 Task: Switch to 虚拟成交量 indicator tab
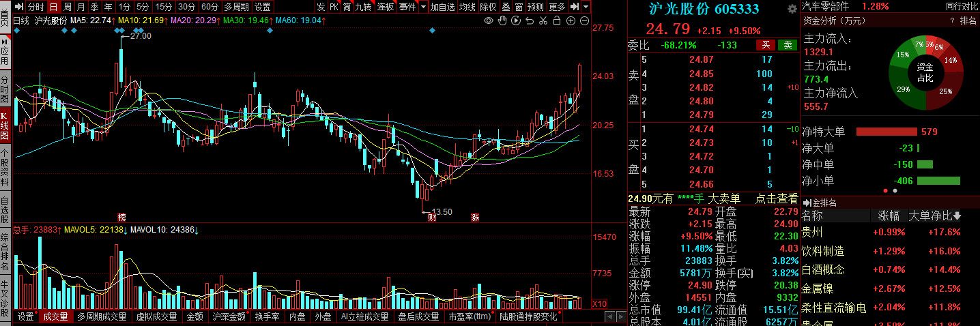[156, 316]
